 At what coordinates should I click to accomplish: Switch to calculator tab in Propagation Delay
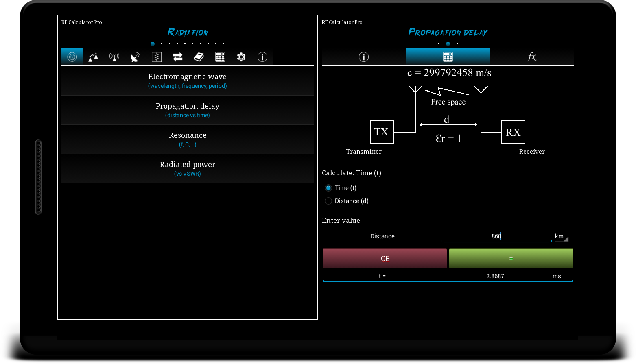pos(448,57)
